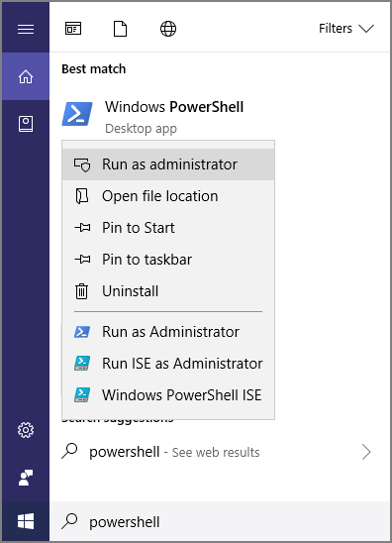Click the Windows Start button
The width and height of the screenshot is (392, 543).
tap(26, 521)
